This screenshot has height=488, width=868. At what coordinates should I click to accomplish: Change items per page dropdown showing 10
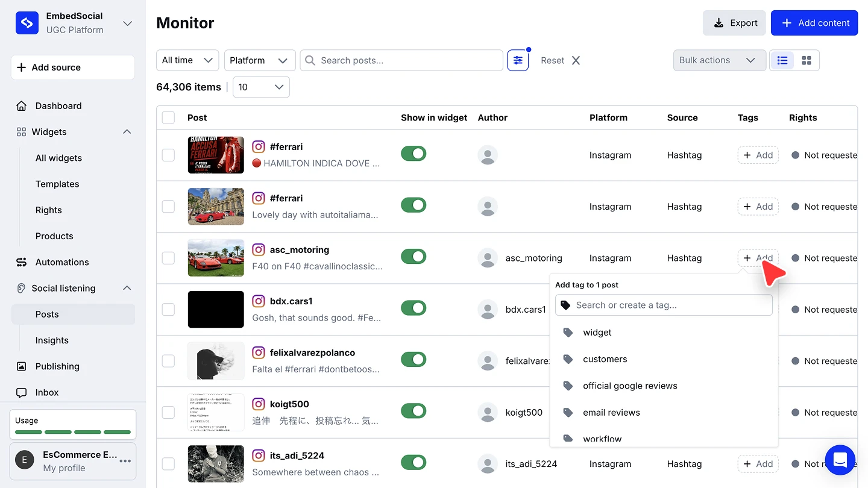click(x=261, y=87)
